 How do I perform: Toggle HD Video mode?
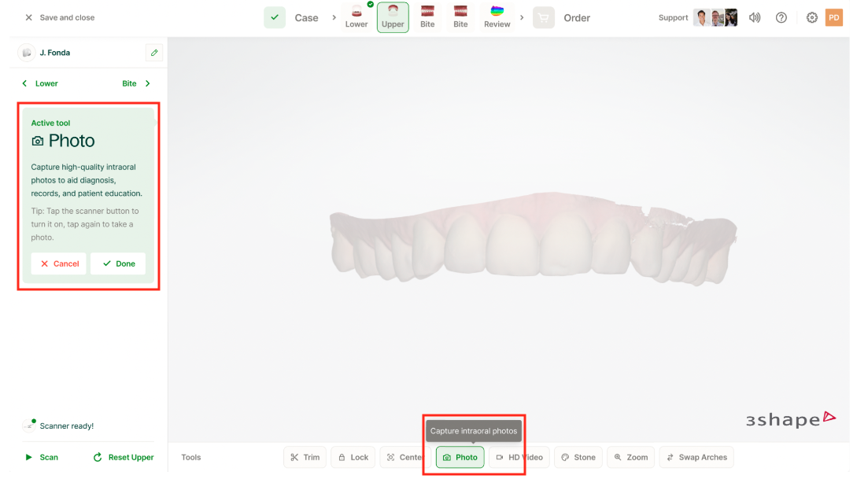tap(519, 457)
